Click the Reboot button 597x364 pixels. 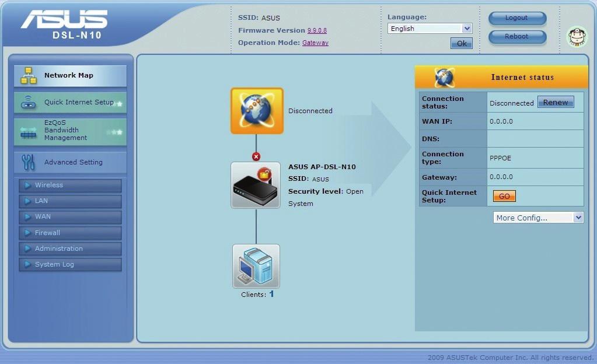pos(517,37)
